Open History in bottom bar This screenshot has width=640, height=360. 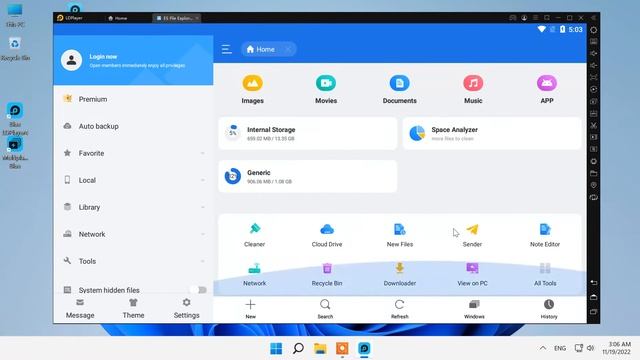(x=549, y=309)
